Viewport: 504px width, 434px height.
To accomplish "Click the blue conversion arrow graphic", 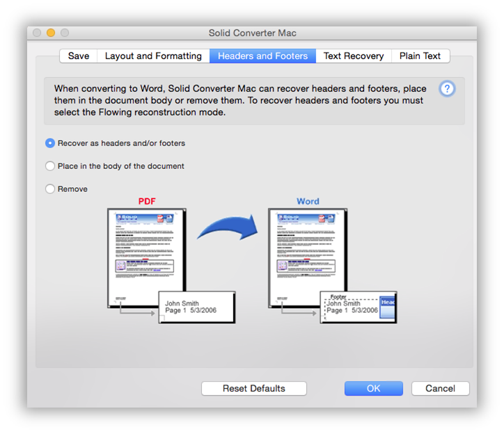I will [x=228, y=227].
